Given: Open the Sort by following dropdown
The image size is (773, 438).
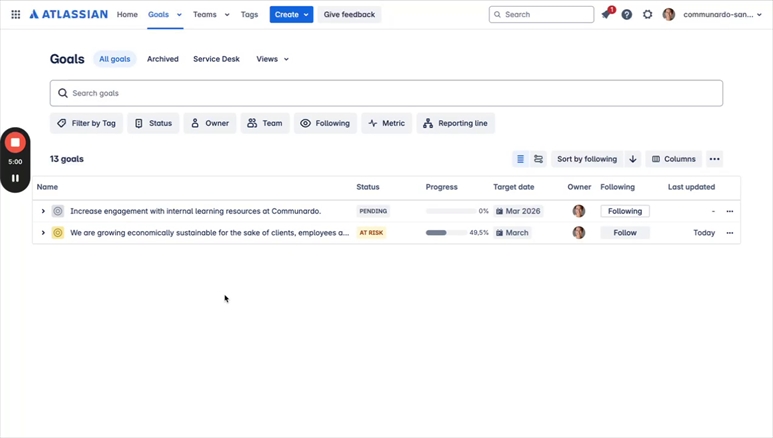Looking at the screenshot, I should pos(587,159).
